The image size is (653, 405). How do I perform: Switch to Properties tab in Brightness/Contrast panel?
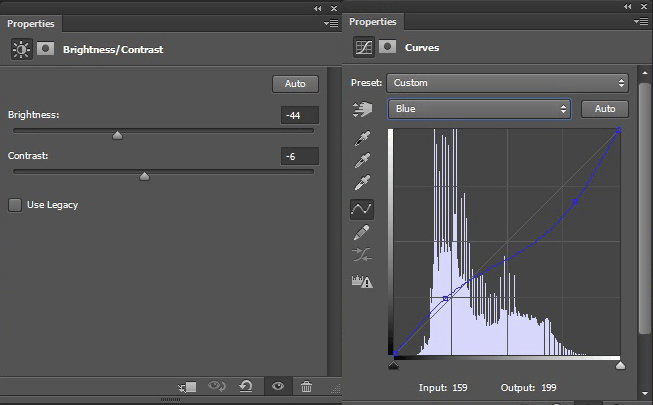tap(31, 24)
